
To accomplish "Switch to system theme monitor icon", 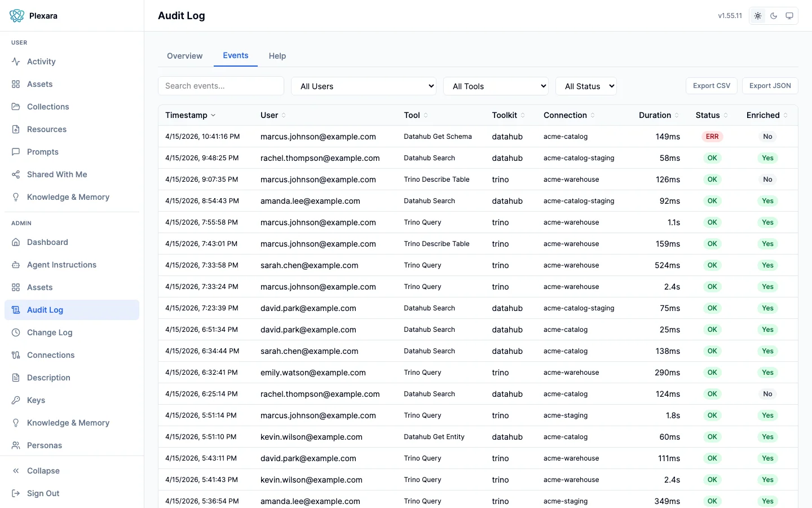I will tap(789, 16).
